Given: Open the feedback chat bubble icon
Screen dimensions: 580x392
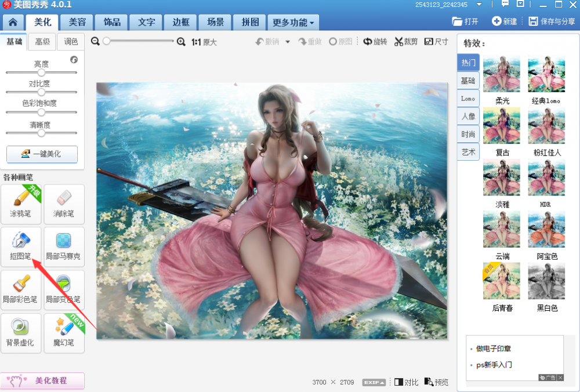Looking at the screenshot, I should 505,4.
